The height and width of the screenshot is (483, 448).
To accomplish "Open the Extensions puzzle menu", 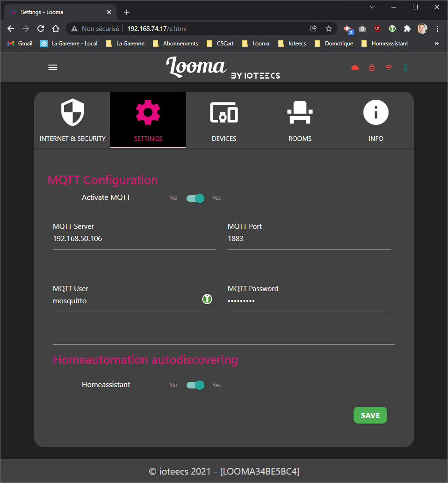I will (x=407, y=29).
